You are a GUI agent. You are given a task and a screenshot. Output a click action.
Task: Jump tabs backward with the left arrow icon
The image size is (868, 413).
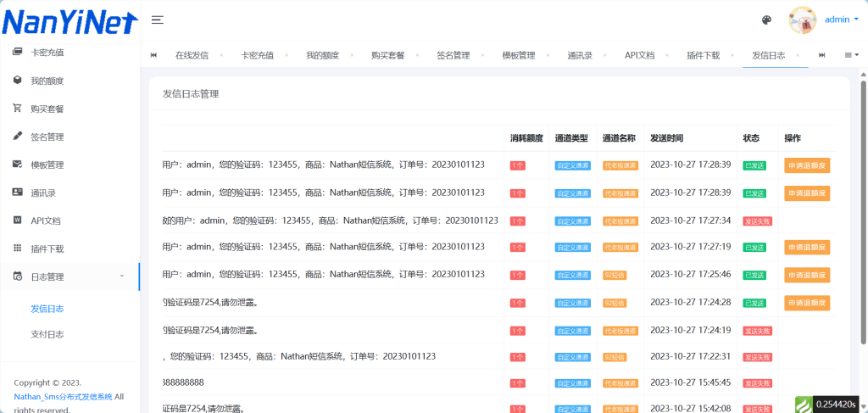click(153, 55)
